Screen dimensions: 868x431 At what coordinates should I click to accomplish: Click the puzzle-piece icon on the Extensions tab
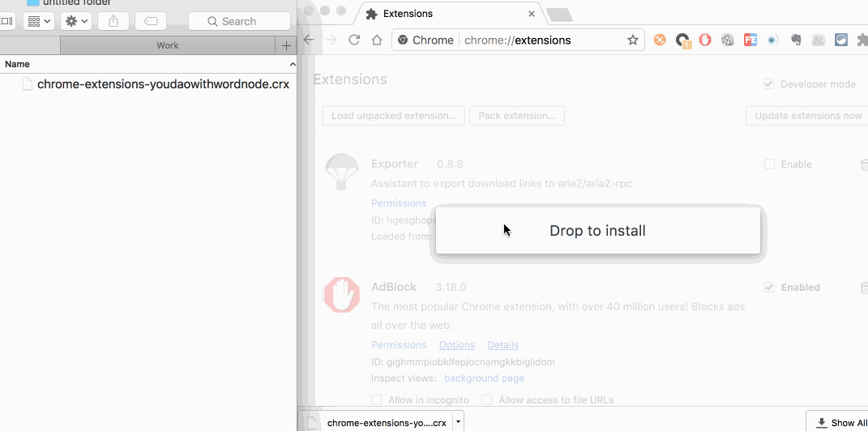click(372, 14)
